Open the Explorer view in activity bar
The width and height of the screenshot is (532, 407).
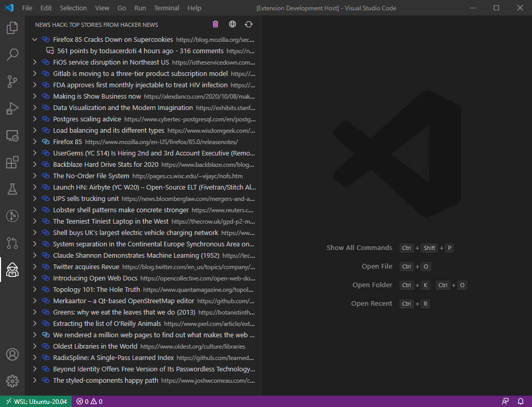tap(12, 28)
